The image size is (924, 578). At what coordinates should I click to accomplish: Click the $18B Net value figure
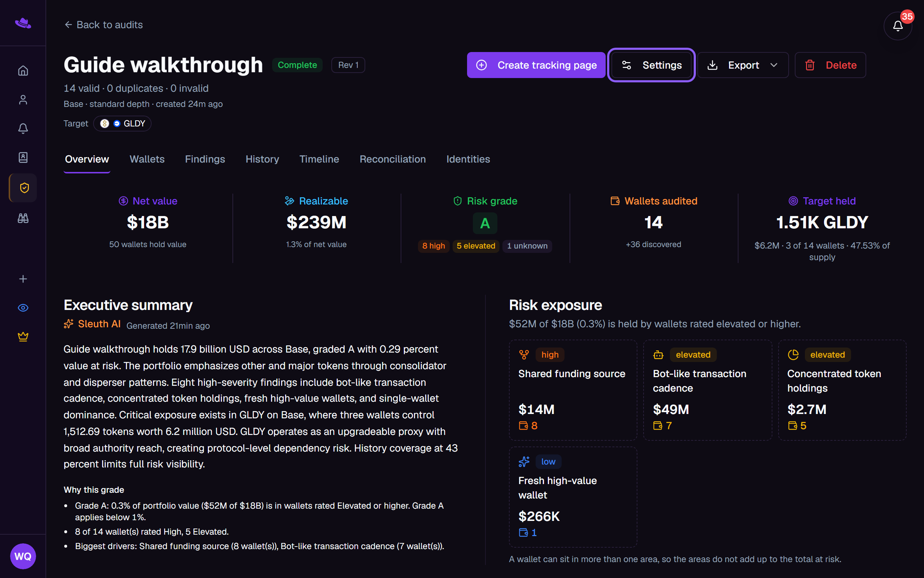(x=148, y=223)
